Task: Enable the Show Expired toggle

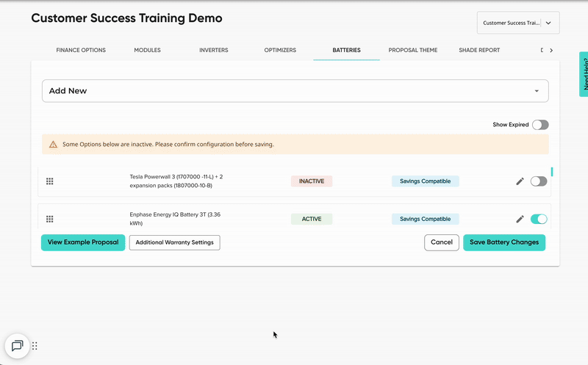Action: click(x=540, y=125)
